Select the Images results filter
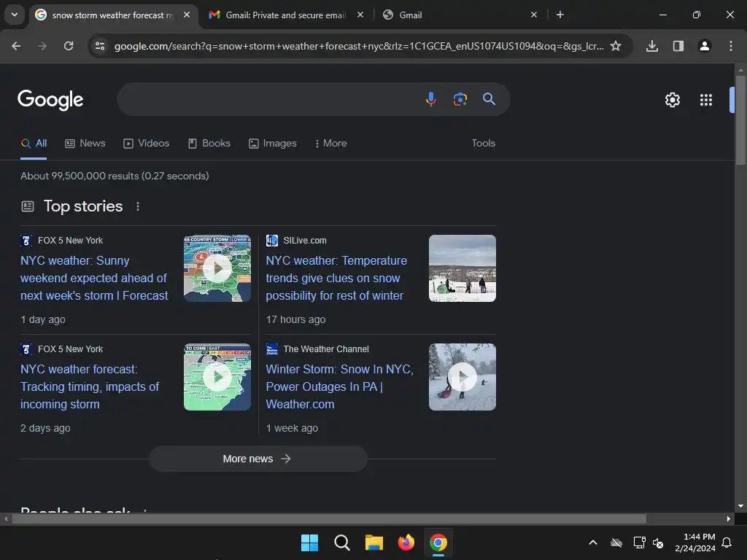Image resolution: width=747 pixels, height=560 pixels. tap(273, 144)
